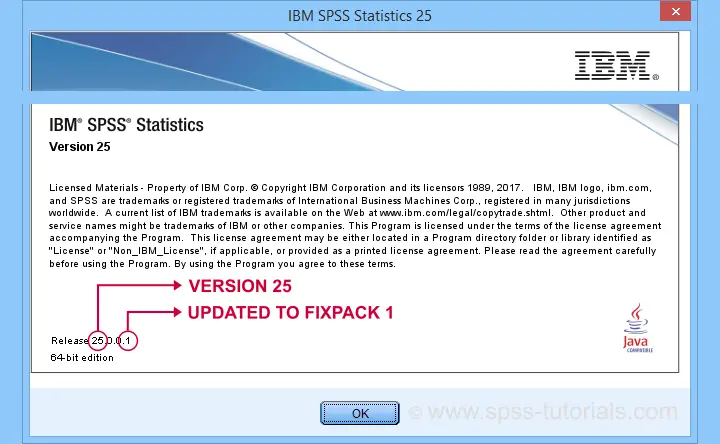This screenshot has width=720, height=444.
Task: Click the '64-bit edition' text
Action: 82,358
